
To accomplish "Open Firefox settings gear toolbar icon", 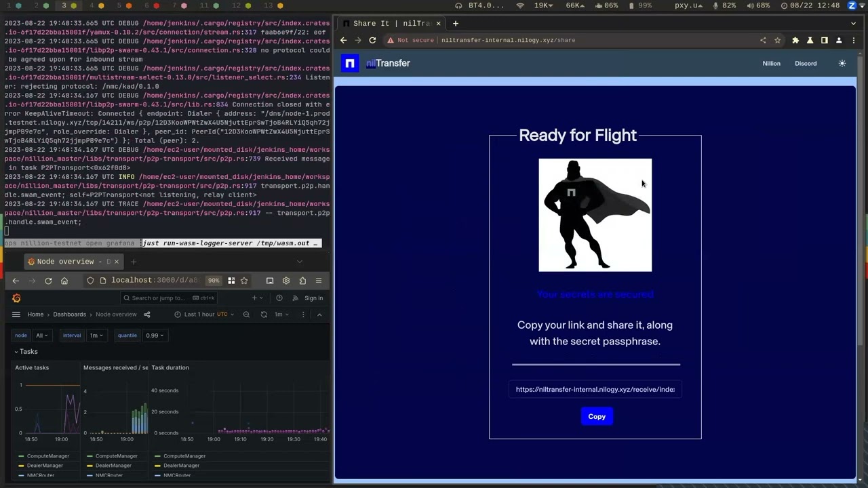I will [286, 281].
